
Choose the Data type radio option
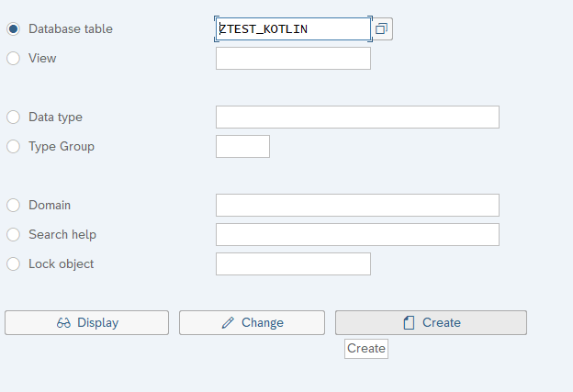tap(13, 117)
